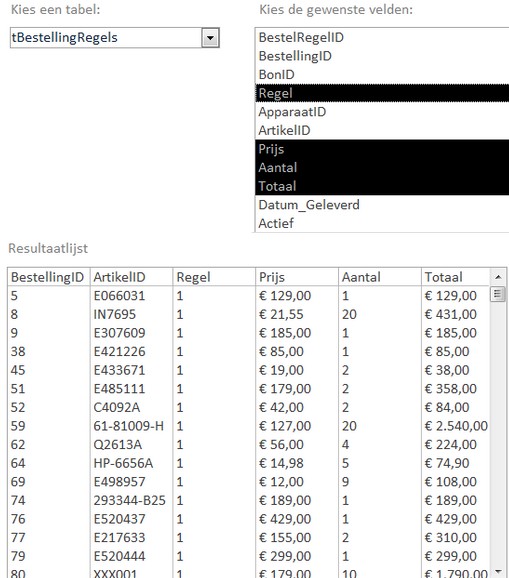Click the scroll up arrow of Resultaatlijst
509x578 pixels.
coord(498,277)
